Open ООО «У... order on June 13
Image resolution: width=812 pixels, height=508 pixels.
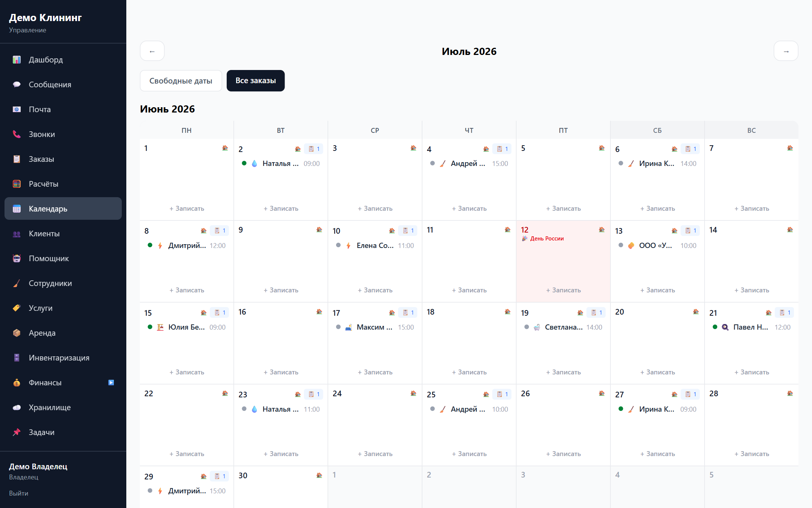657,246
